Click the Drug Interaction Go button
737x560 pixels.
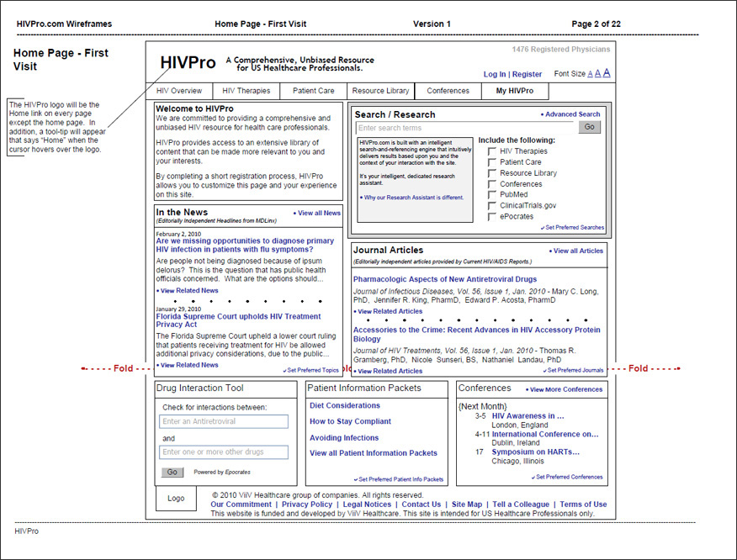172,473
